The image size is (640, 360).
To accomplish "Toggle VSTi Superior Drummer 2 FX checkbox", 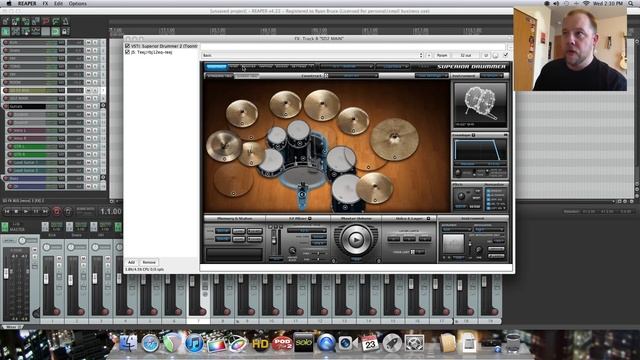I will [x=127, y=46].
